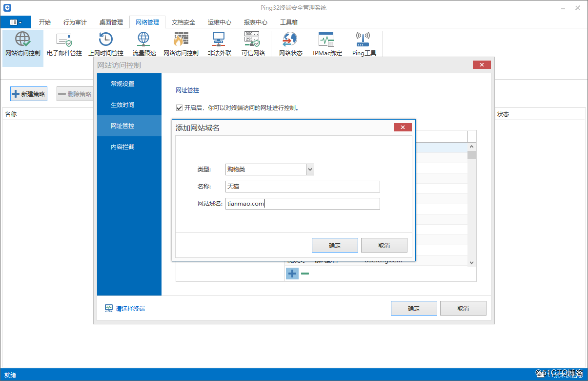
Task: Select 内容拦截 in sidebar
Action: point(129,147)
